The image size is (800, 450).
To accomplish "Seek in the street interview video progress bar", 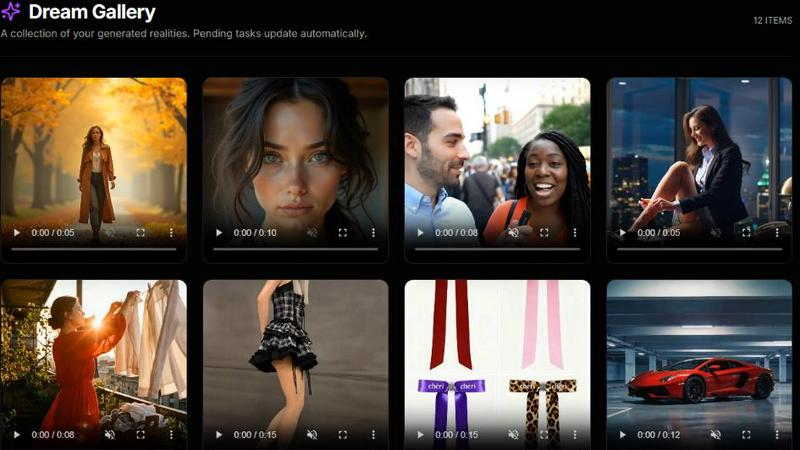I will click(x=497, y=249).
